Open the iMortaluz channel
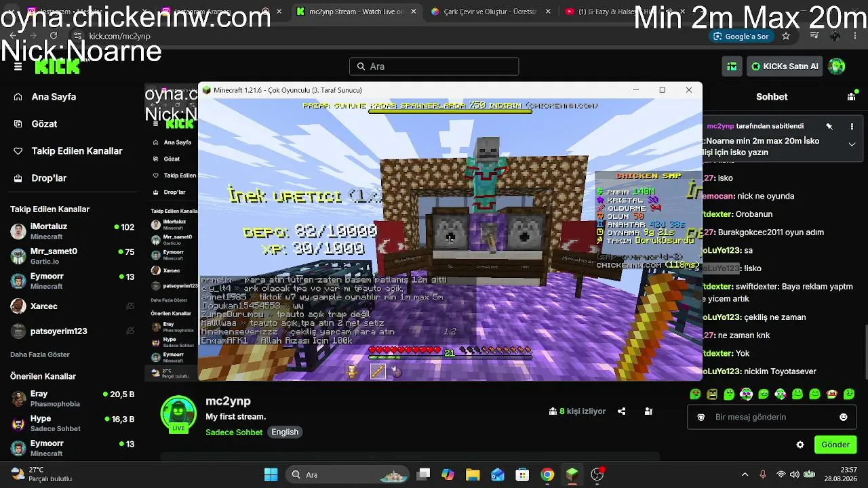This screenshot has width=868, height=488. coord(73,231)
